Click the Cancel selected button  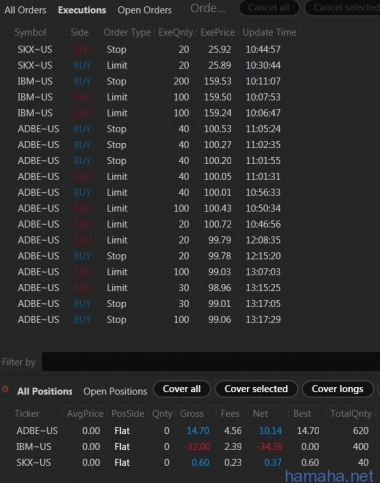pyautogui.click(x=343, y=8)
